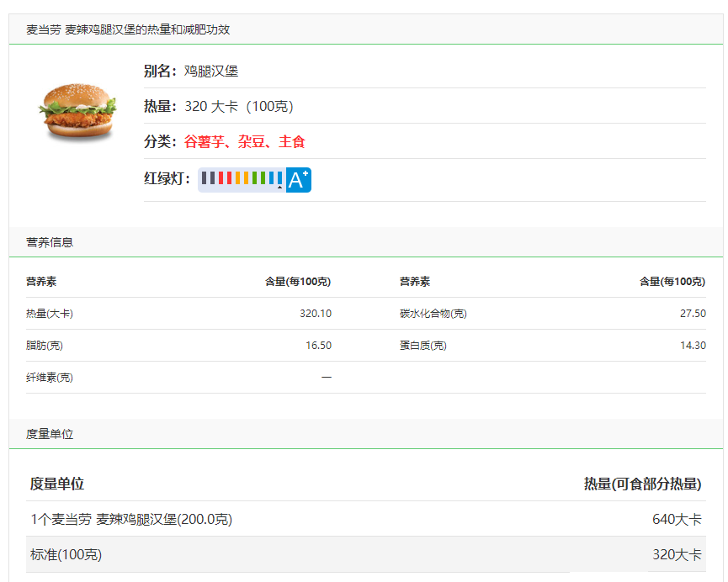Viewport: 728px width, 582px height.
Task: Select the calorie value 320.10
Action: coord(316,314)
